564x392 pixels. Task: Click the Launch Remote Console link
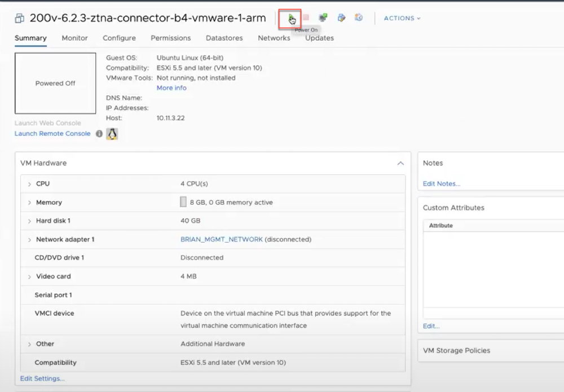(52, 134)
